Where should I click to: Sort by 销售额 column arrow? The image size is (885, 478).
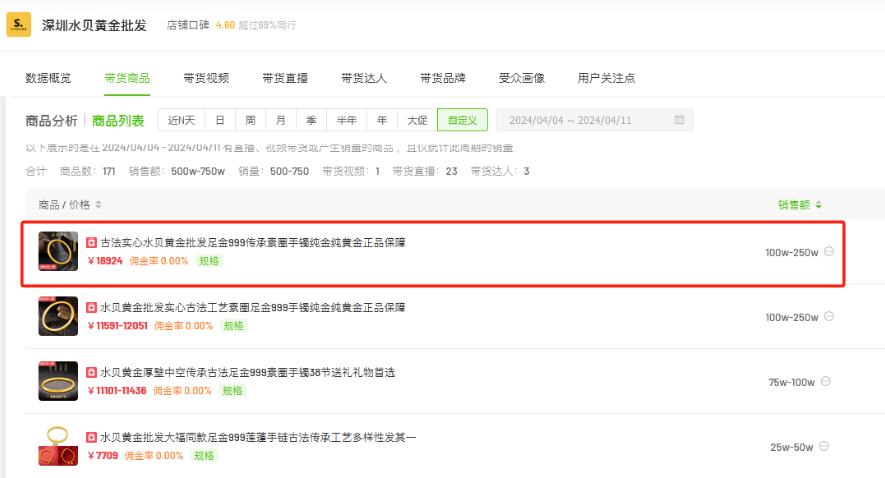click(x=819, y=205)
